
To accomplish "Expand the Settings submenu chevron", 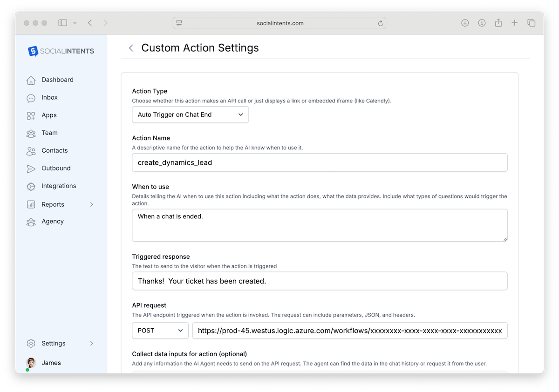I will pyautogui.click(x=91, y=343).
